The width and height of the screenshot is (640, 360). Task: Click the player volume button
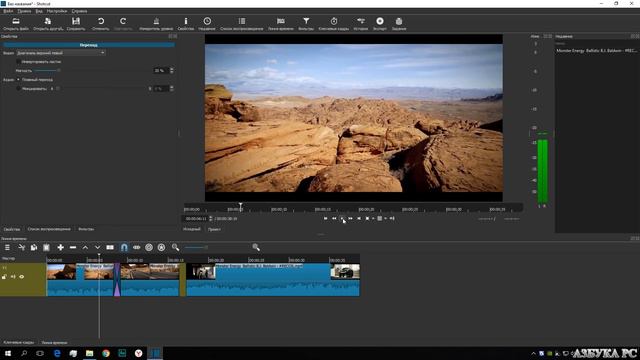pyautogui.click(x=392, y=218)
